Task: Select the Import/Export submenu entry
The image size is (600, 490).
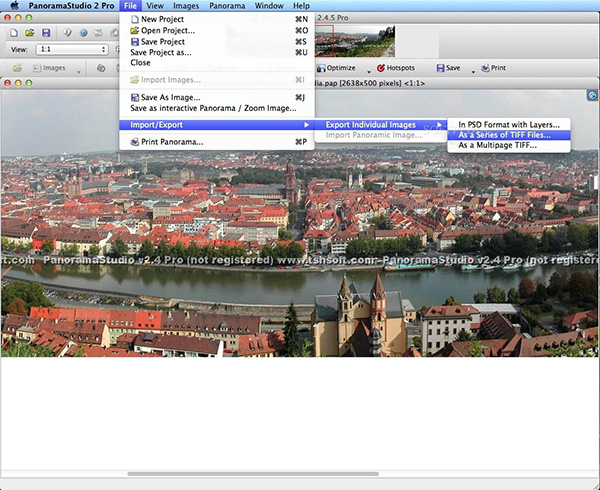Action: pos(217,125)
